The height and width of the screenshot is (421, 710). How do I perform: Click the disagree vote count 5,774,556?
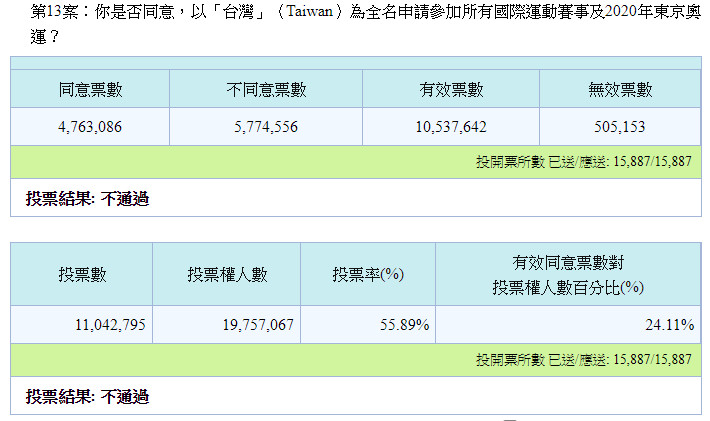click(x=266, y=127)
